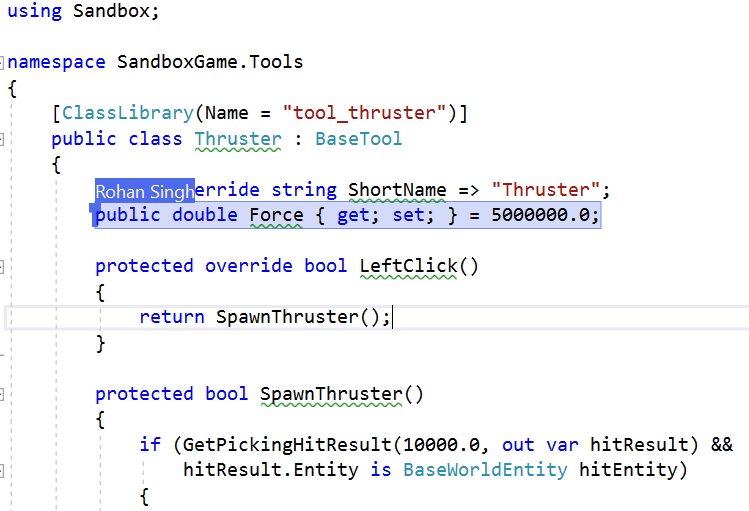Click the 'is' keyword
This screenshot has height=511, width=749.
(x=381, y=470)
